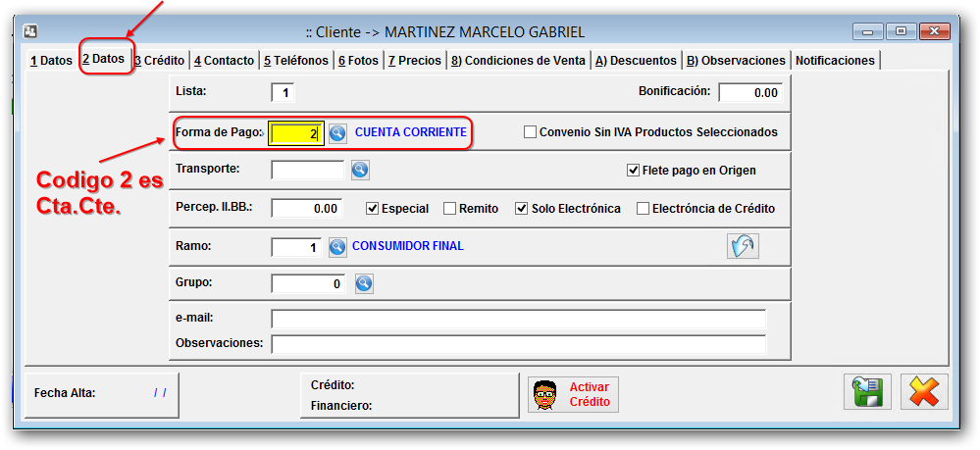Click the application icon in the title bar
Viewport: 980px width, 450px height.
(31, 31)
